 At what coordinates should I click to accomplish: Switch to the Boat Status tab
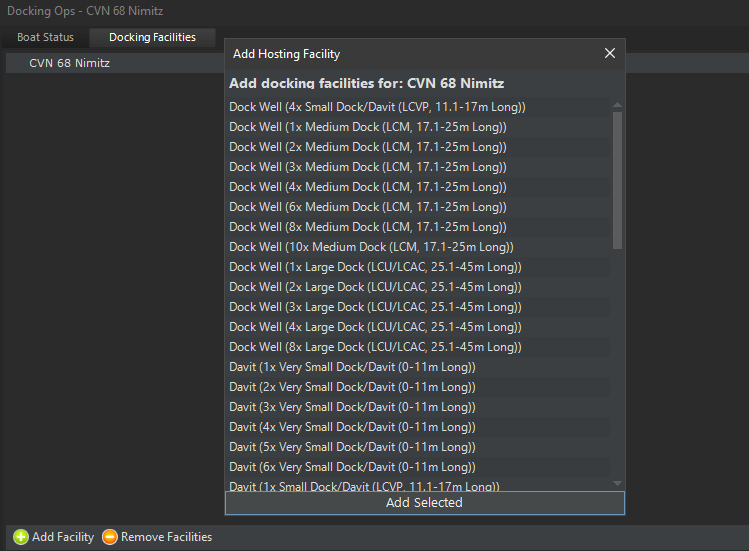[x=45, y=37]
